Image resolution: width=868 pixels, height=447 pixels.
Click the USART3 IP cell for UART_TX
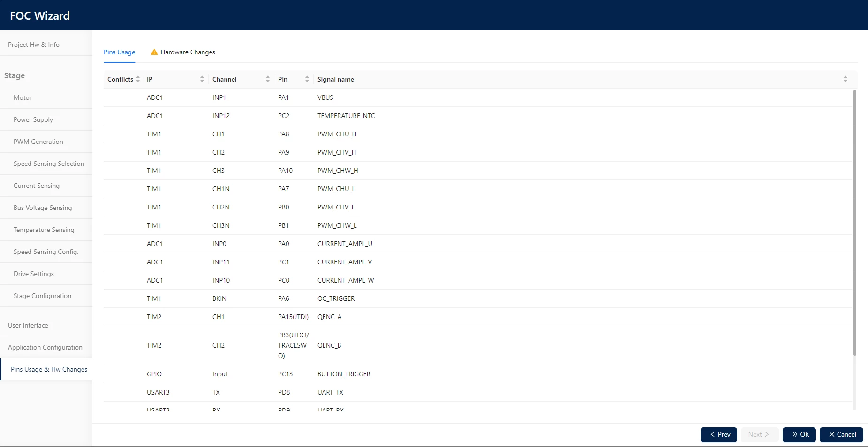point(158,392)
